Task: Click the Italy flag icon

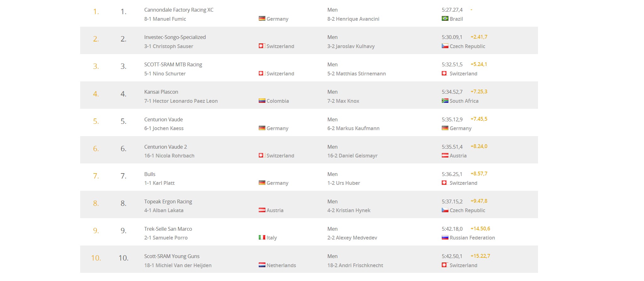Action: [262, 237]
